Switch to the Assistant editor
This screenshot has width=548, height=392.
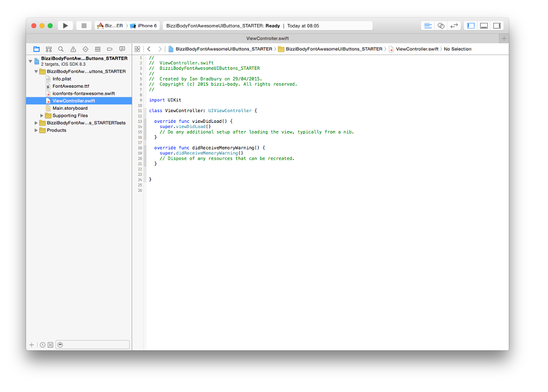point(441,25)
